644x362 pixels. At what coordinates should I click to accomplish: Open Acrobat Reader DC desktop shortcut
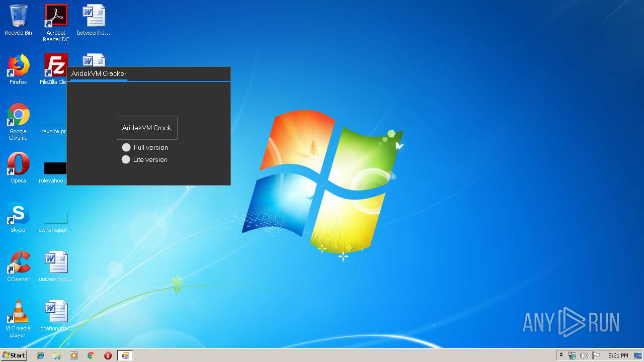[56, 23]
